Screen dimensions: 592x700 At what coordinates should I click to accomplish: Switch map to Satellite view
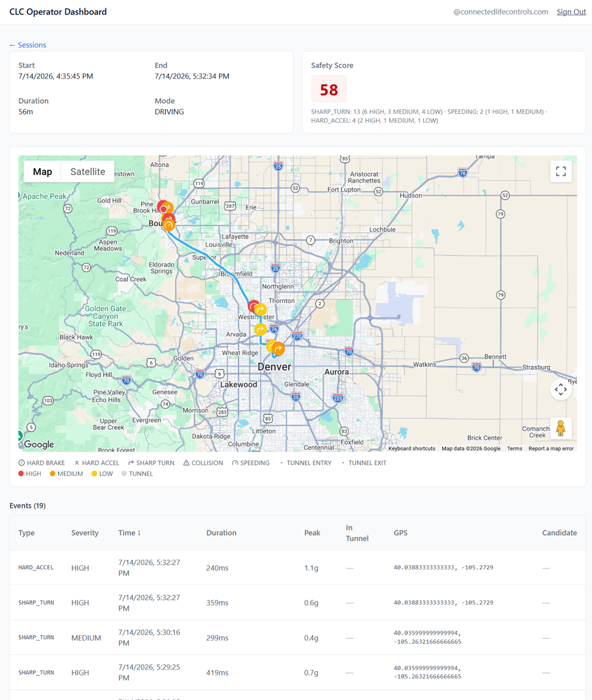(x=88, y=171)
